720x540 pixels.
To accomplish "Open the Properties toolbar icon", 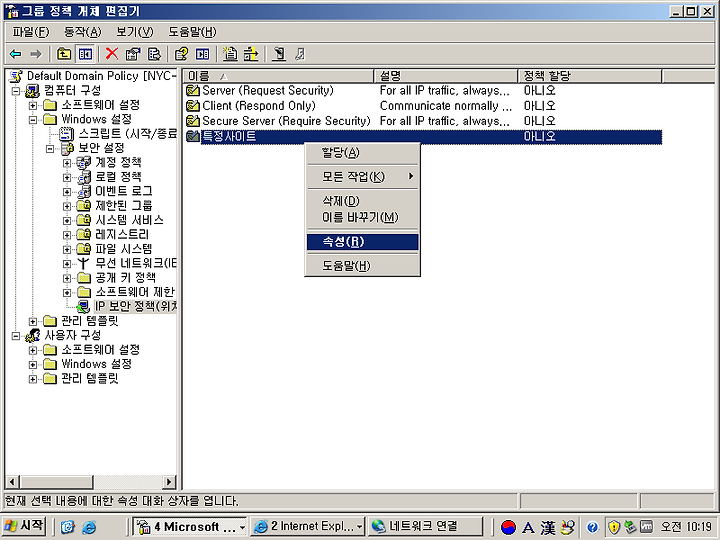I will (133, 54).
